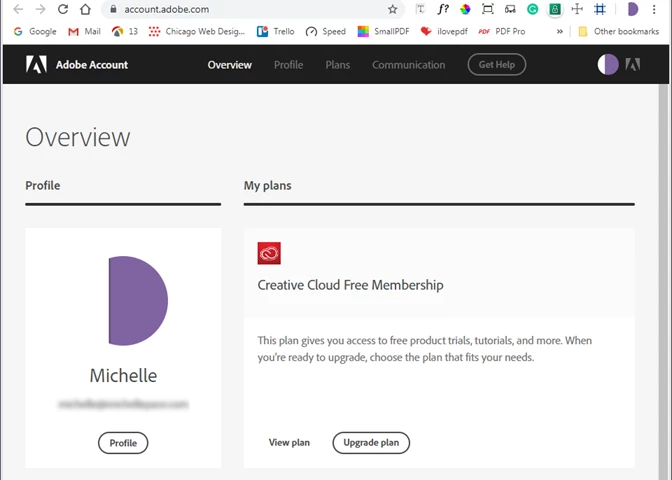Open the crosshair arrows extension icon
The image size is (672, 480).
coord(577,9)
